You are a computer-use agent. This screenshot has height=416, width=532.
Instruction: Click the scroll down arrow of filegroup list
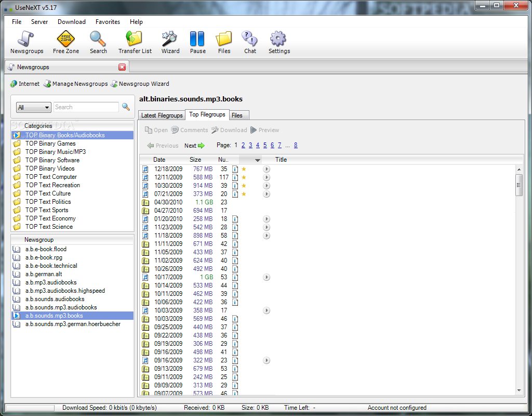click(519, 391)
